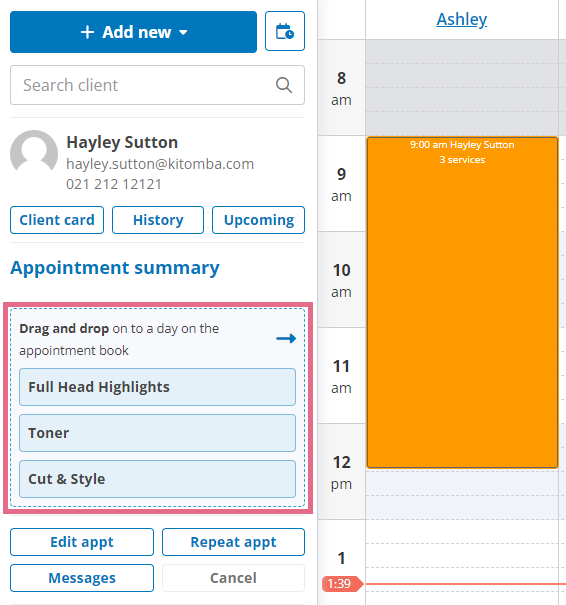566x605 pixels.
Task: Select the Cut & Style service
Action: [x=157, y=479]
